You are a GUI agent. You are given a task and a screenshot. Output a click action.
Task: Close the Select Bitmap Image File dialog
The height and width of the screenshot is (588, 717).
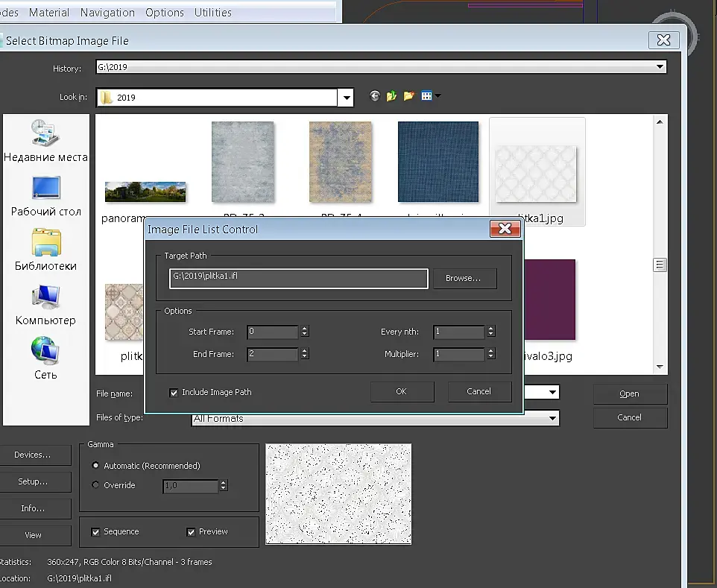[663, 40]
